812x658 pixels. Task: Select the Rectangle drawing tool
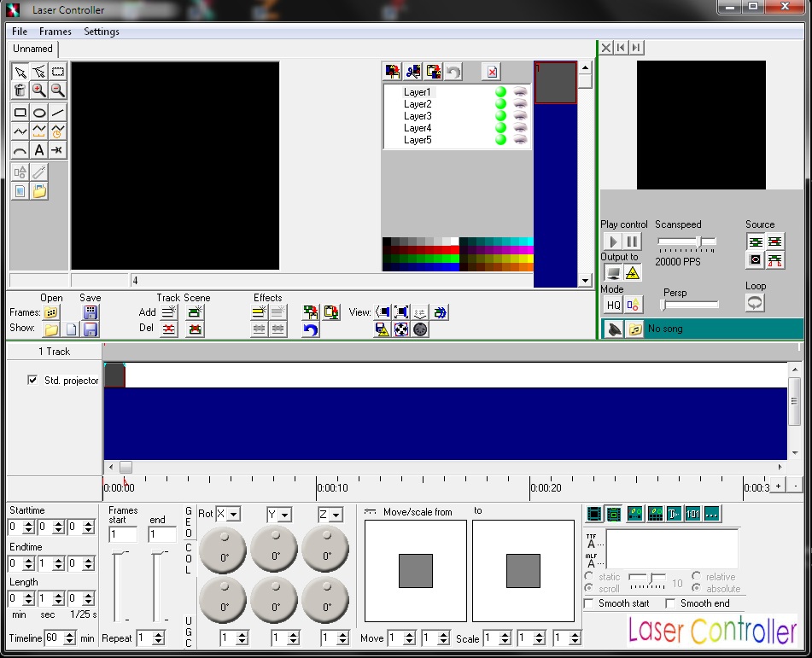point(20,113)
